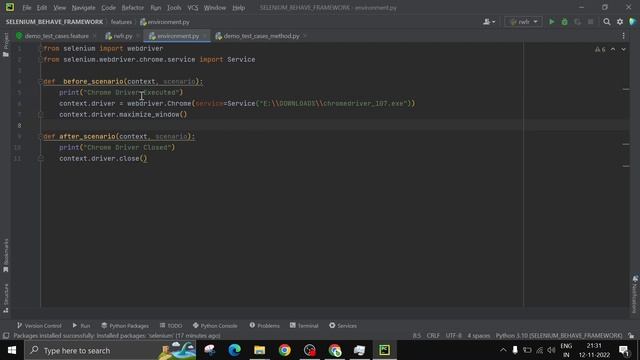This screenshot has width=640, height=360.
Task: Close the rwfr.py tab
Action: (x=138, y=36)
